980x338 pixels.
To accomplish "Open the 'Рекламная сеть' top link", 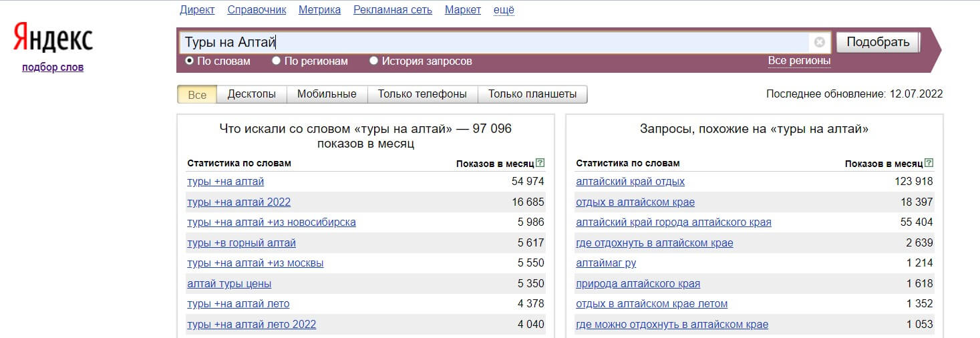I will [393, 9].
